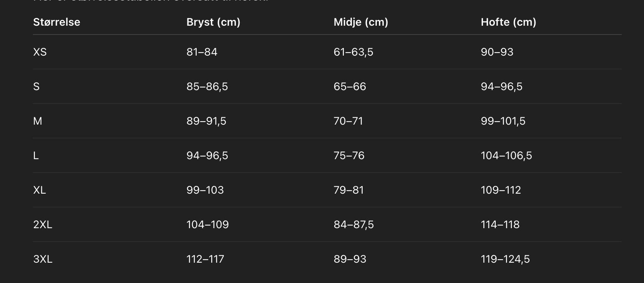This screenshot has width=644, height=283.
Task: Click bust value 112–117 for 3XL
Action: pos(205,259)
